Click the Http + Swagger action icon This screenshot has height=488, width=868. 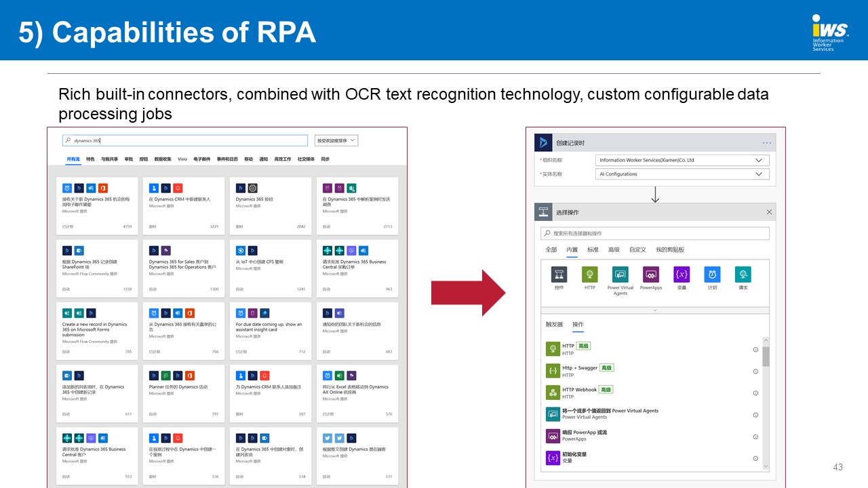[x=553, y=371]
